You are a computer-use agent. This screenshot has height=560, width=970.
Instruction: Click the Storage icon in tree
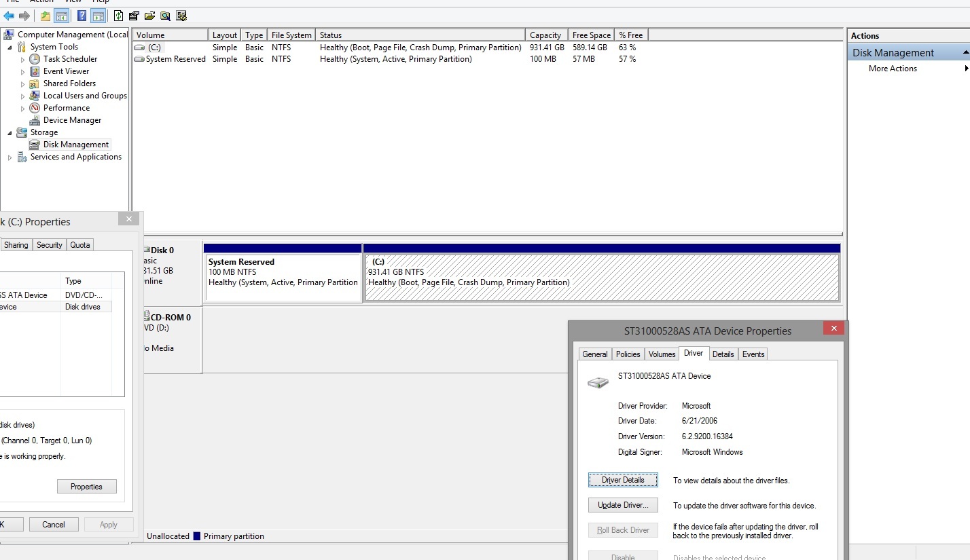22,132
